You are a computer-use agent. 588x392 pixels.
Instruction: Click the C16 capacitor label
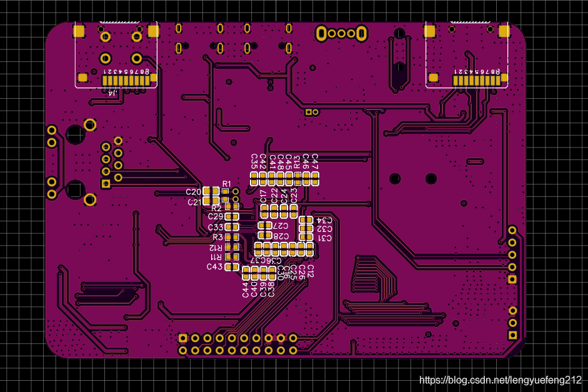click(286, 273)
